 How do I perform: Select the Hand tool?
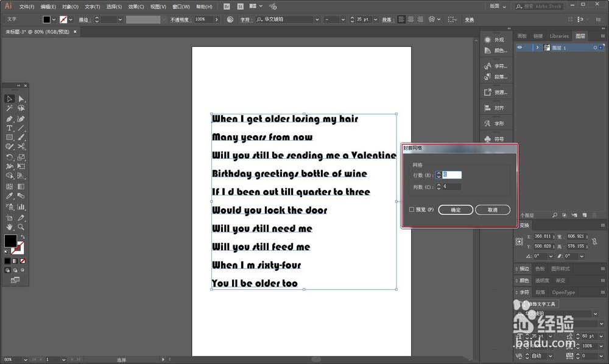tap(9, 227)
